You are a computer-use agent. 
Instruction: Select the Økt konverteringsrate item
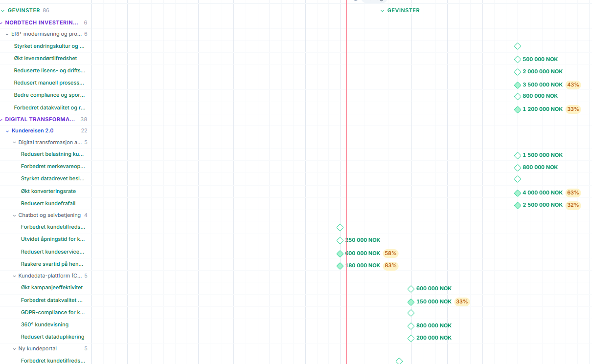tap(48, 192)
